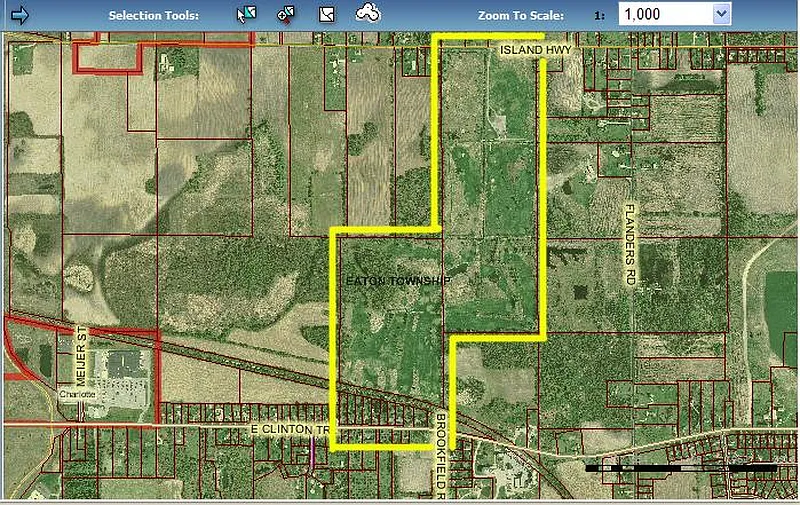Click the E CLINTON TR road label
This screenshot has width=800, height=505.
[290, 430]
